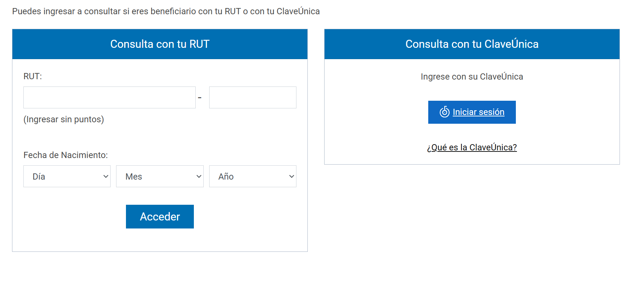
Task: Click the dash between RUT fields
Action: pyautogui.click(x=200, y=98)
